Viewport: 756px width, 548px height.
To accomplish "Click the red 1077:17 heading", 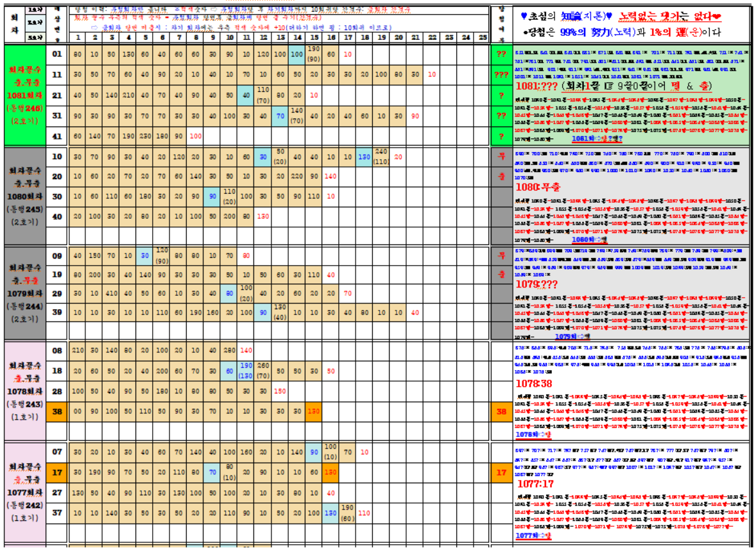I will coord(536,484).
